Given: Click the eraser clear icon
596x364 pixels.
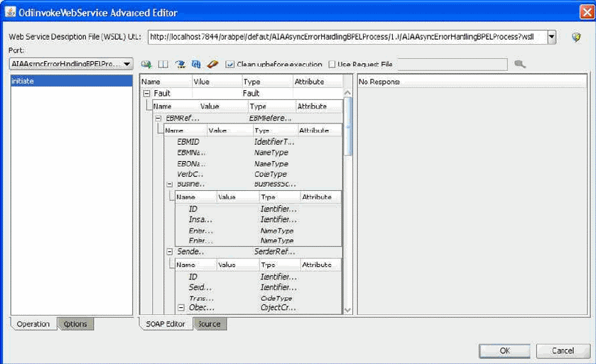Looking at the screenshot, I should pyautogui.click(x=212, y=65).
